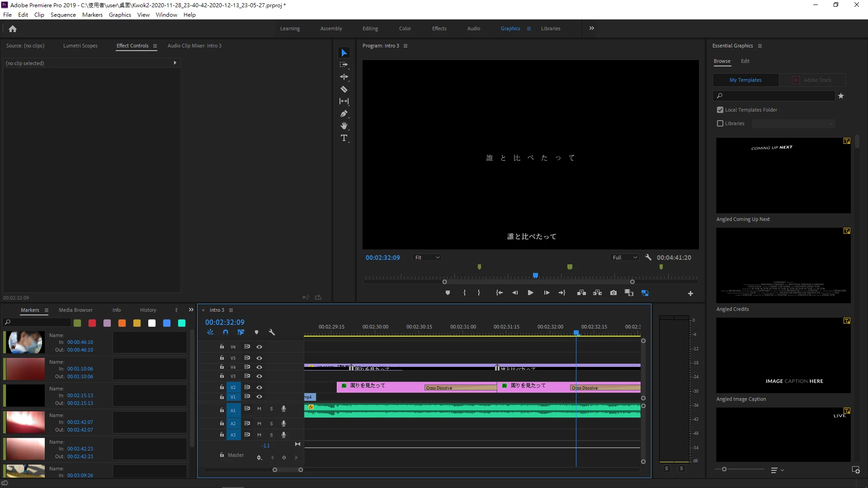Viewport: 868px width, 488px height.
Task: Switch to the Media Browser tab
Action: coord(75,310)
